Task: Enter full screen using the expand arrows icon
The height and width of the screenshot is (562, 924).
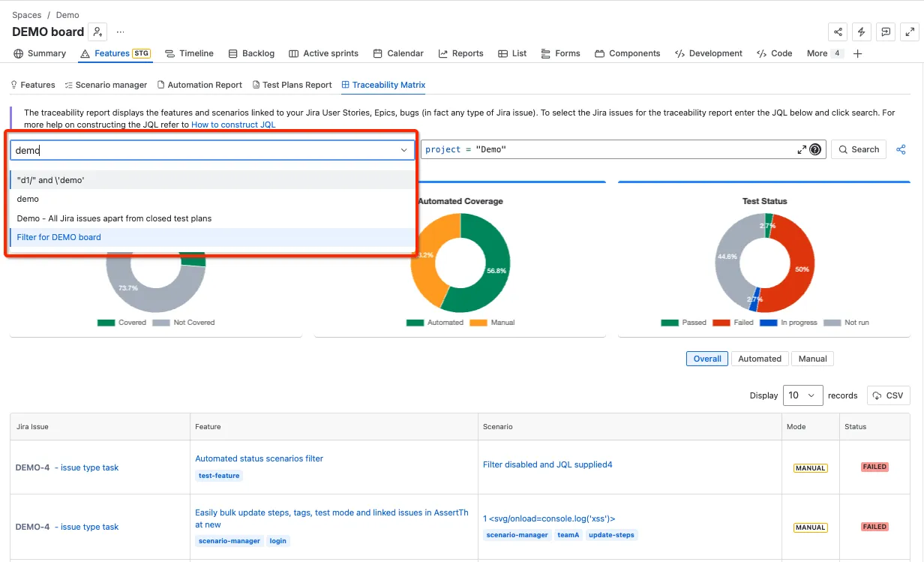Action: (x=910, y=32)
